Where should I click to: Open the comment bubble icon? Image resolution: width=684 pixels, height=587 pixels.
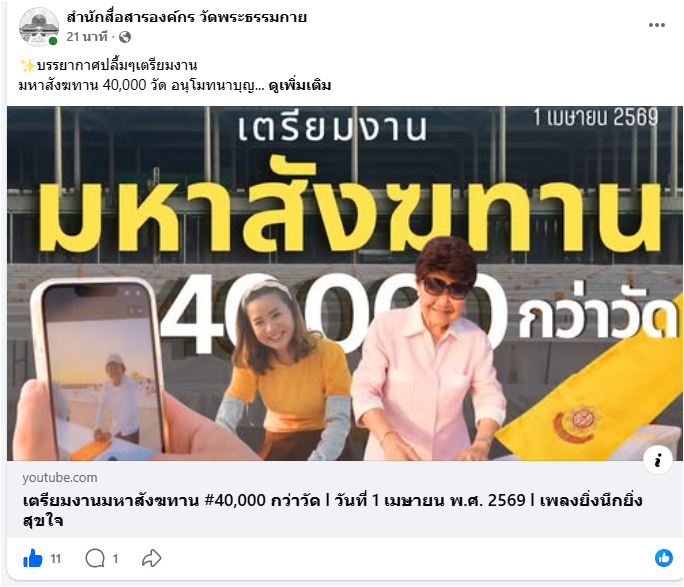[95, 558]
